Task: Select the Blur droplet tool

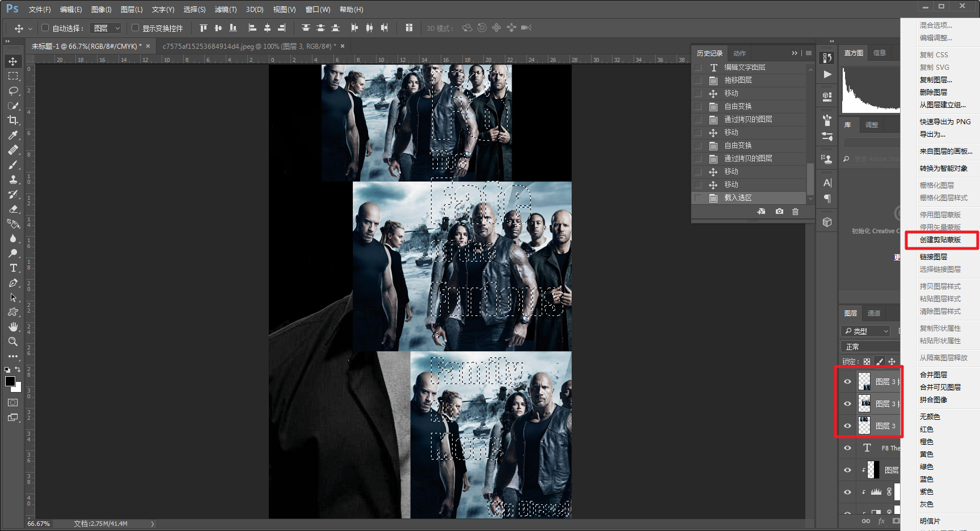Action: click(x=12, y=238)
